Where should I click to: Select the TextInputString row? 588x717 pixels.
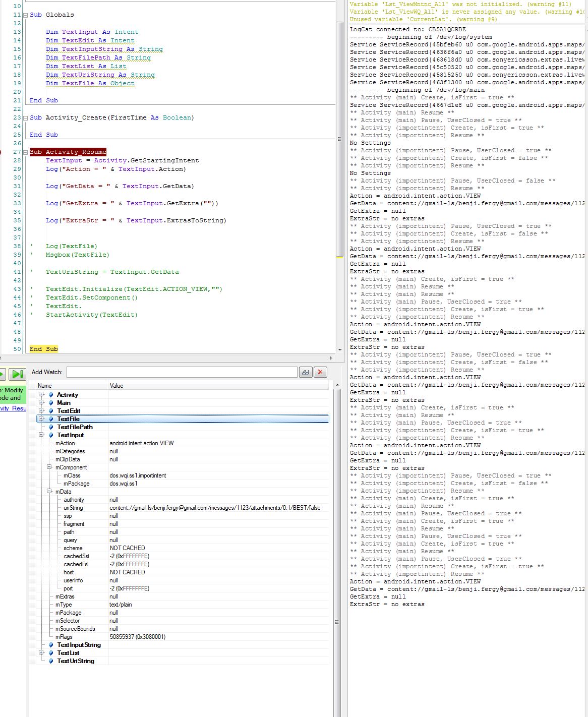coord(183,645)
